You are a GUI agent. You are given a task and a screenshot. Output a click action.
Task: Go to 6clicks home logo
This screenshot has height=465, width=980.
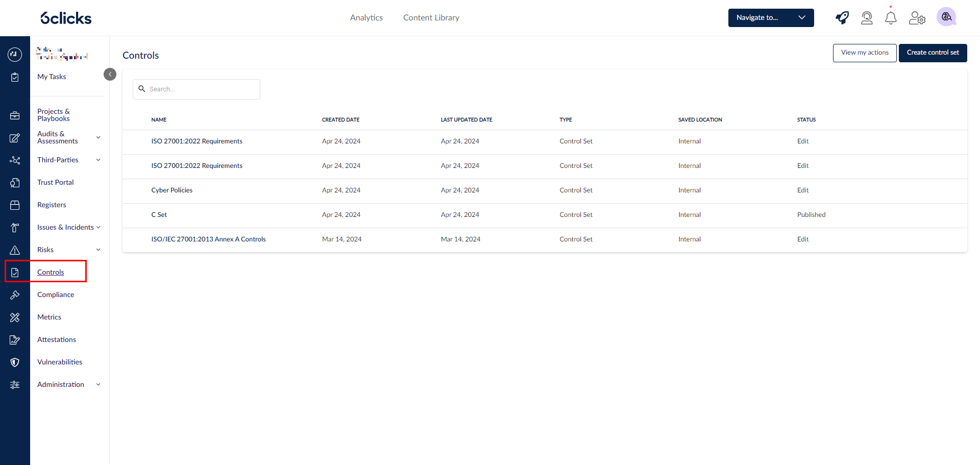66,18
